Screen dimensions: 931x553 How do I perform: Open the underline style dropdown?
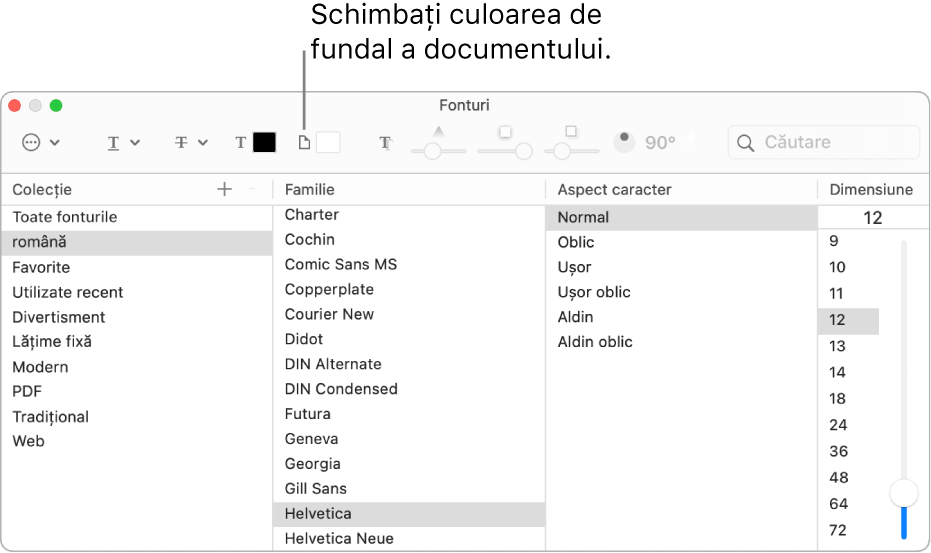[124, 143]
